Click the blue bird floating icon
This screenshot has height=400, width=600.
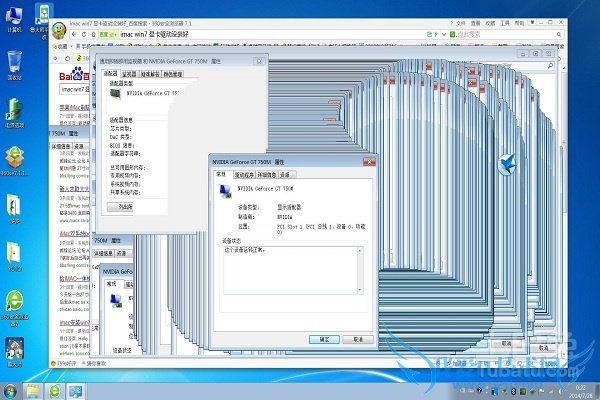(508, 165)
